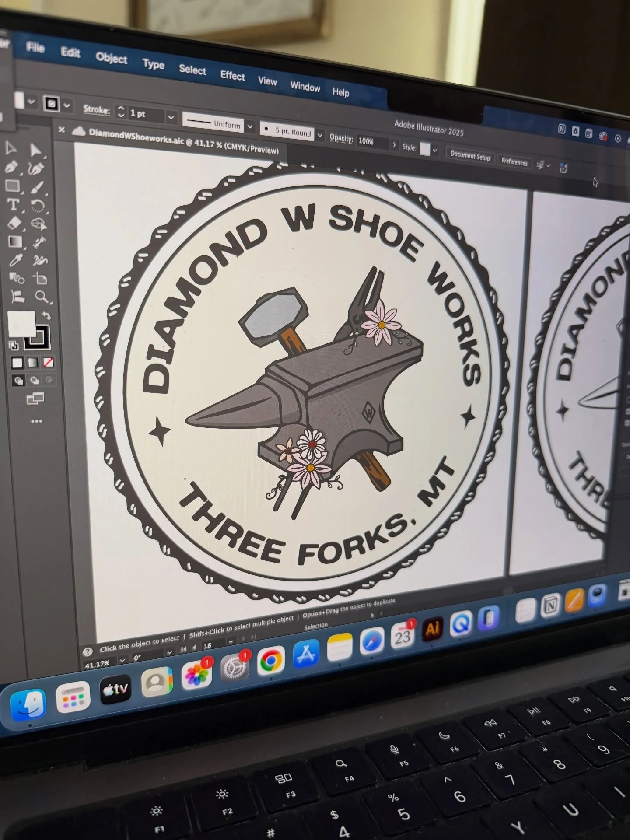Viewport: 630px width, 840px height.
Task: Click the stroke weight 1 pt field
Action: point(146,115)
